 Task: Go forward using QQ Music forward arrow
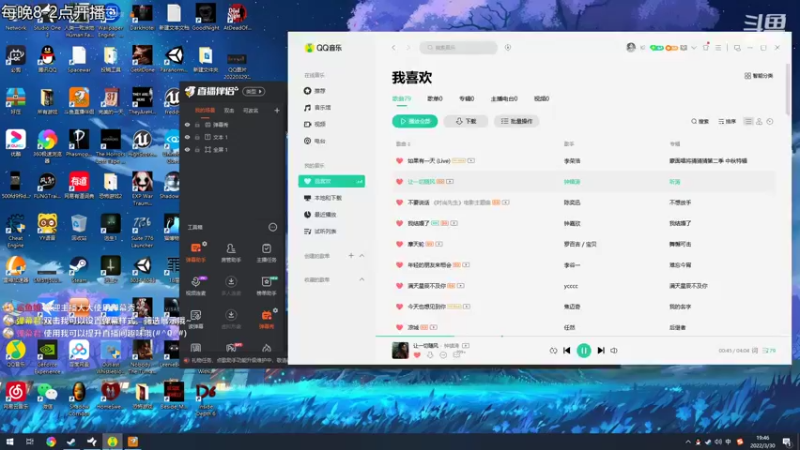pyautogui.click(x=408, y=47)
